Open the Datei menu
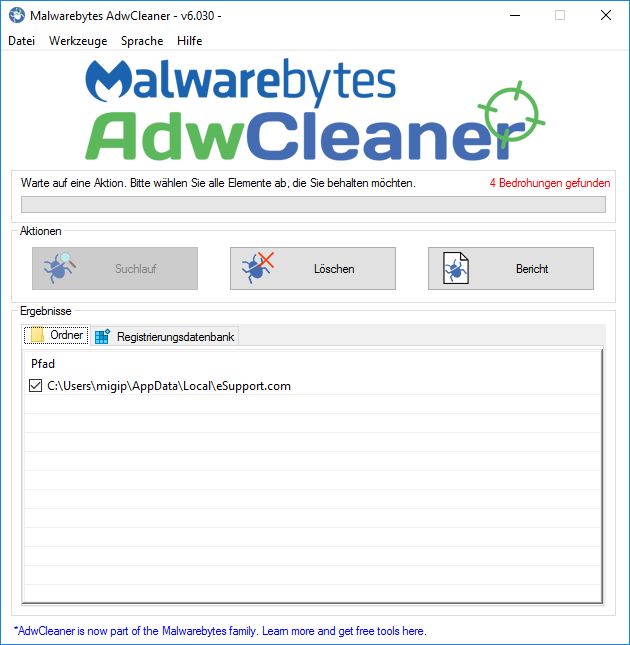The width and height of the screenshot is (630, 645). click(21, 41)
